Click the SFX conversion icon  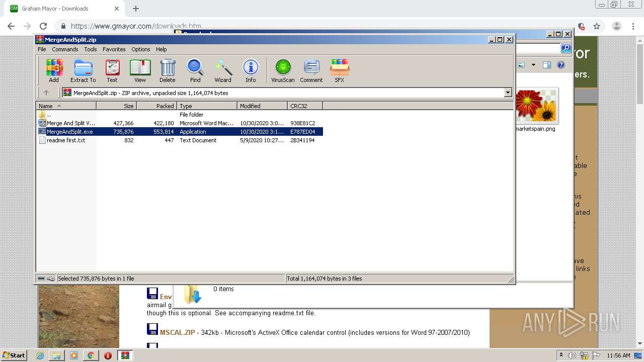(x=340, y=70)
